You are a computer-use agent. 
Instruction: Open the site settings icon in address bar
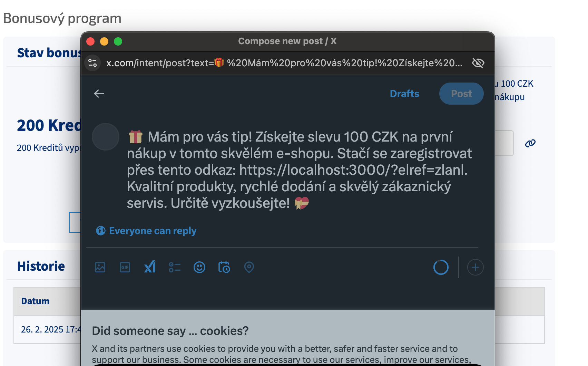[92, 63]
